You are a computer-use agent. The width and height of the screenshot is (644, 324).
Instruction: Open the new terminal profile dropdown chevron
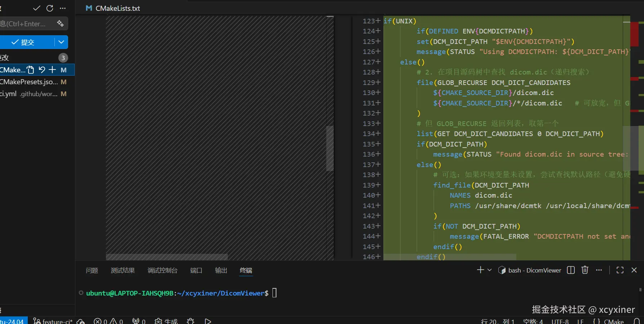click(x=489, y=270)
